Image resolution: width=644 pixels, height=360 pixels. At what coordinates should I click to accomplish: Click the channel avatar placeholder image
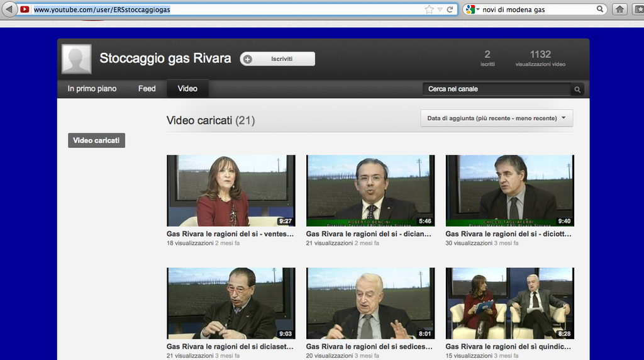click(77, 59)
